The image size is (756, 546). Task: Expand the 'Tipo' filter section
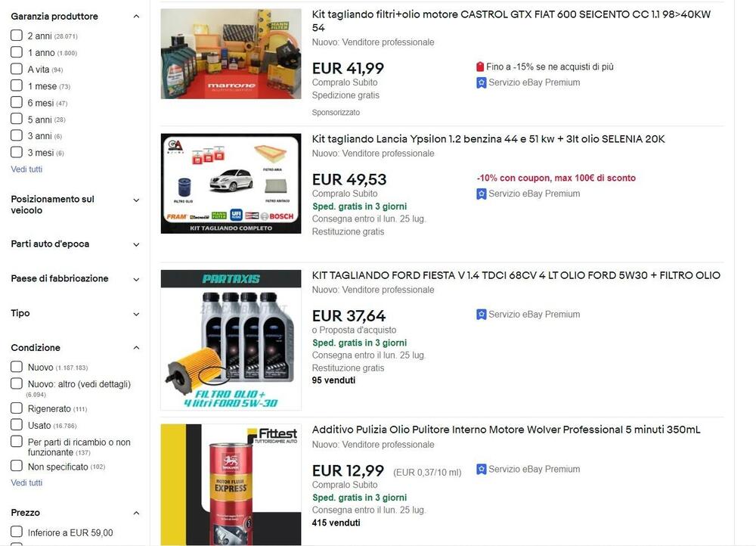136,314
